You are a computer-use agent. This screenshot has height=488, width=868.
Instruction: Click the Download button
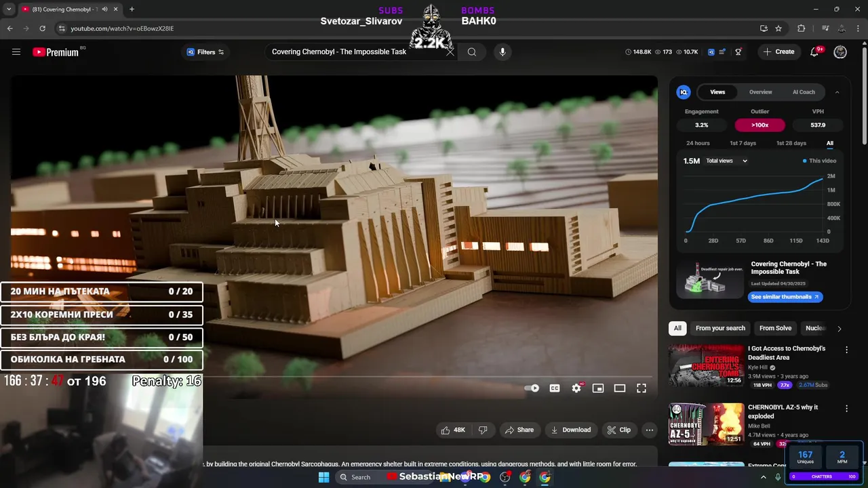pyautogui.click(x=571, y=430)
